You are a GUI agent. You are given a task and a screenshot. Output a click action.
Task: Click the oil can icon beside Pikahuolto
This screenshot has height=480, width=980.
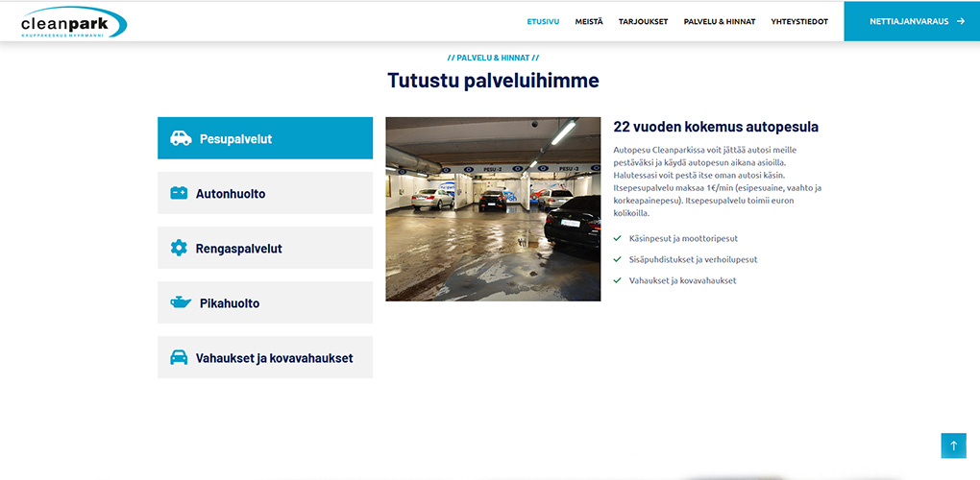tap(181, 302)
